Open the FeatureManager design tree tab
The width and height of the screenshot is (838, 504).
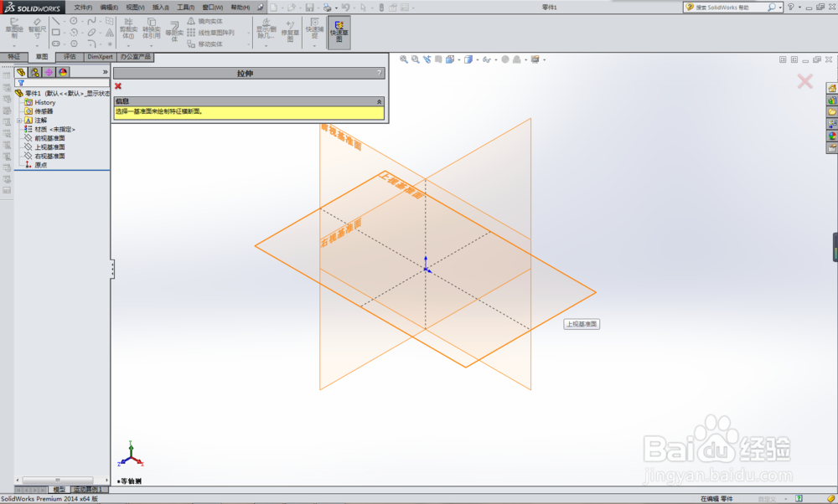tap(21, 71)
